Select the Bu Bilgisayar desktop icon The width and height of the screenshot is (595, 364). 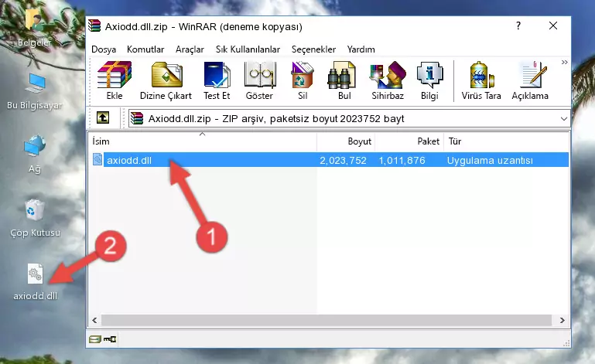tap(35, 91)
